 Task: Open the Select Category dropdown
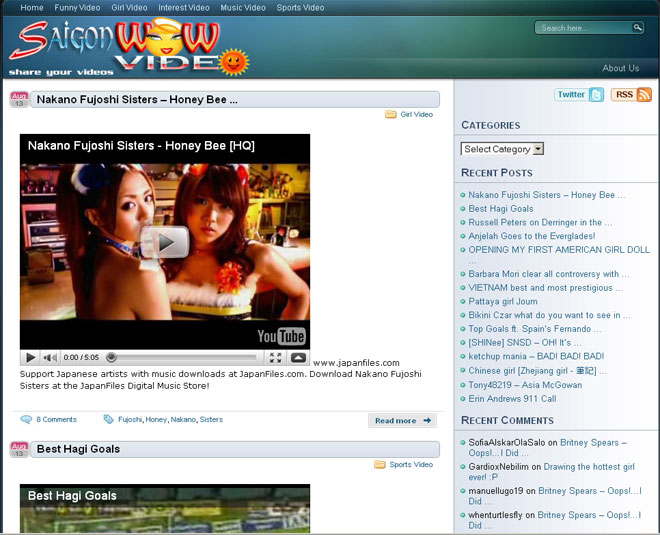(502, 149)
